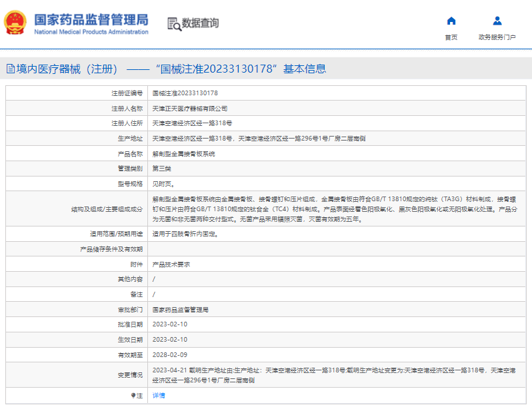Select product name 解剖型金属接骨板系统
Viewport: 532px width, 409px height.
pos(183,154)
